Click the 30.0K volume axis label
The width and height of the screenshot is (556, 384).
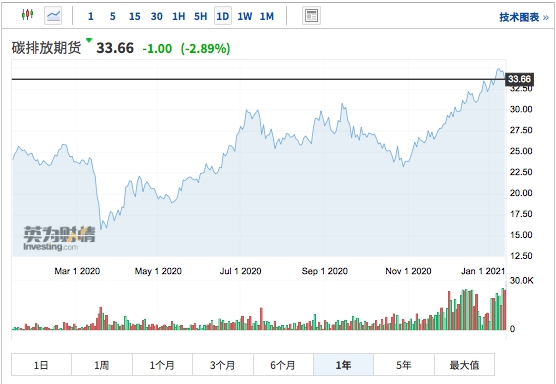522,281
